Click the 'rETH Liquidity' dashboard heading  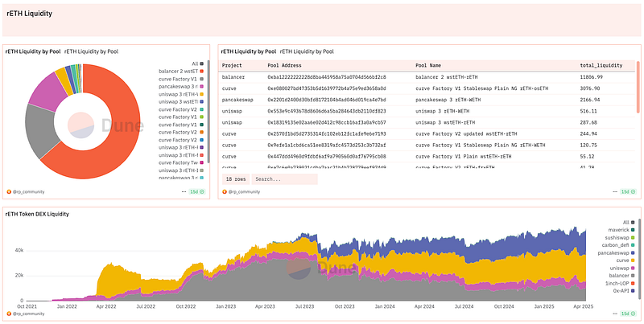tap(30, 14)
